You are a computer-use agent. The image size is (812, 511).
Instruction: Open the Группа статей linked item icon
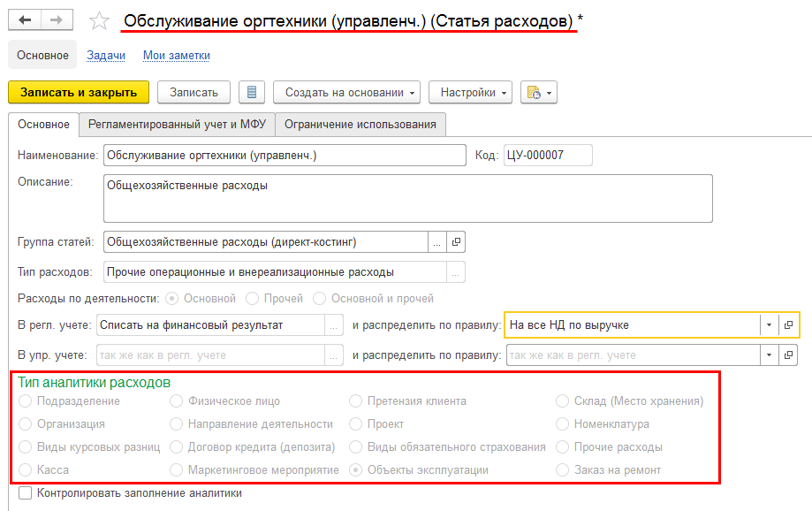click(x=457, y=241)
